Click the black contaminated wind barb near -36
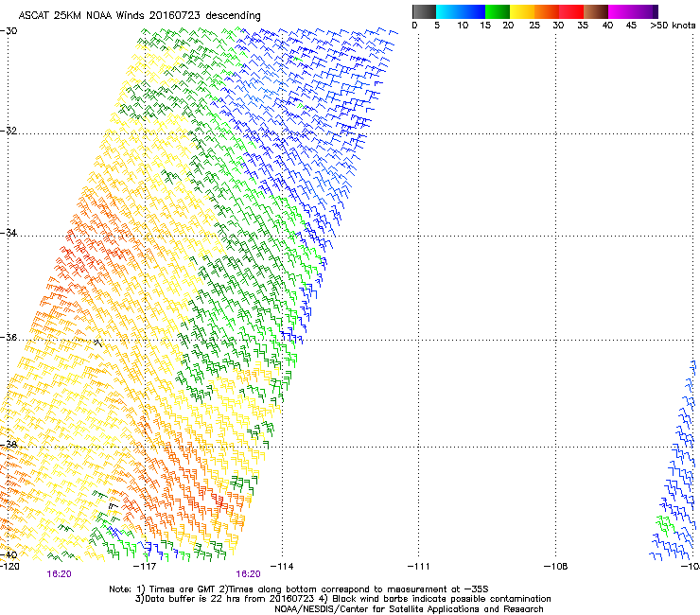Screen dimensions: 700x615 click(98, 343)
